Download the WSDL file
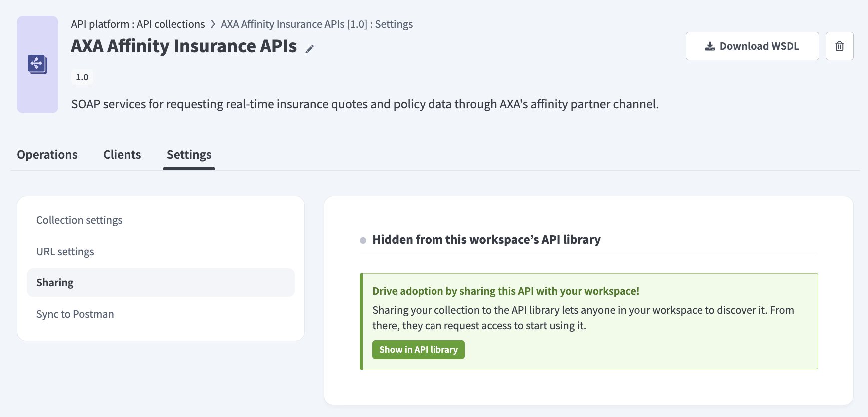The image size is (868, 417). tap(752, 46)
